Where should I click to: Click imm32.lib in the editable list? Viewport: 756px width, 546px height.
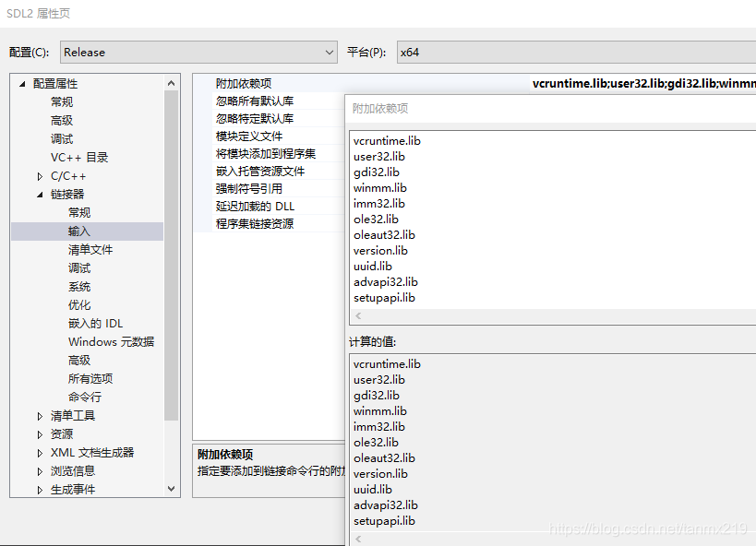coord(379,204)
